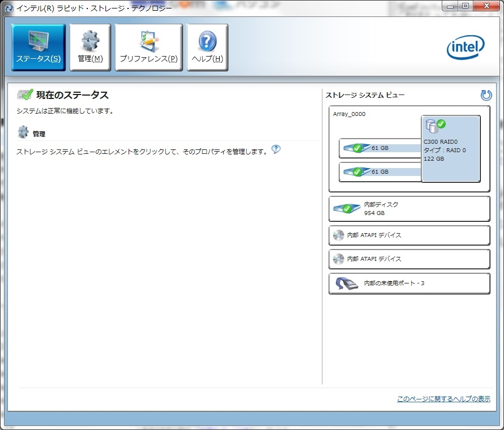Click the second ATAPI device disc icon

pyautogui.click(x=338, y=259)
